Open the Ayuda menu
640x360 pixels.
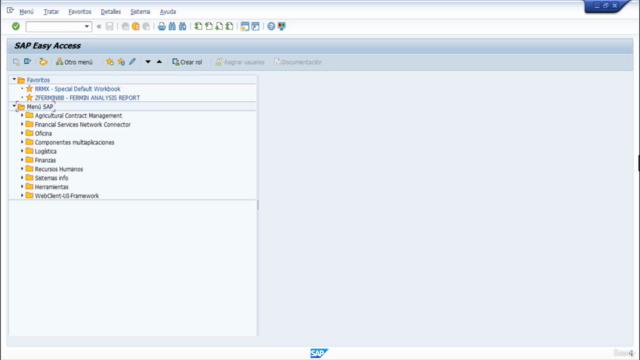[x=168, y=12]
